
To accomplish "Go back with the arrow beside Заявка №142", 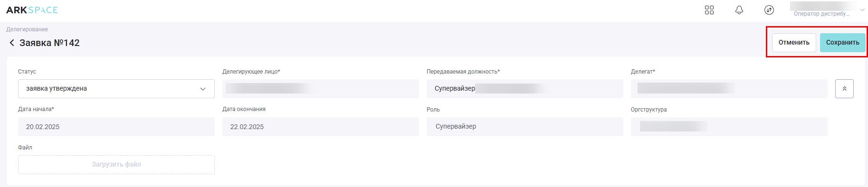I will (x=12, y=43).
